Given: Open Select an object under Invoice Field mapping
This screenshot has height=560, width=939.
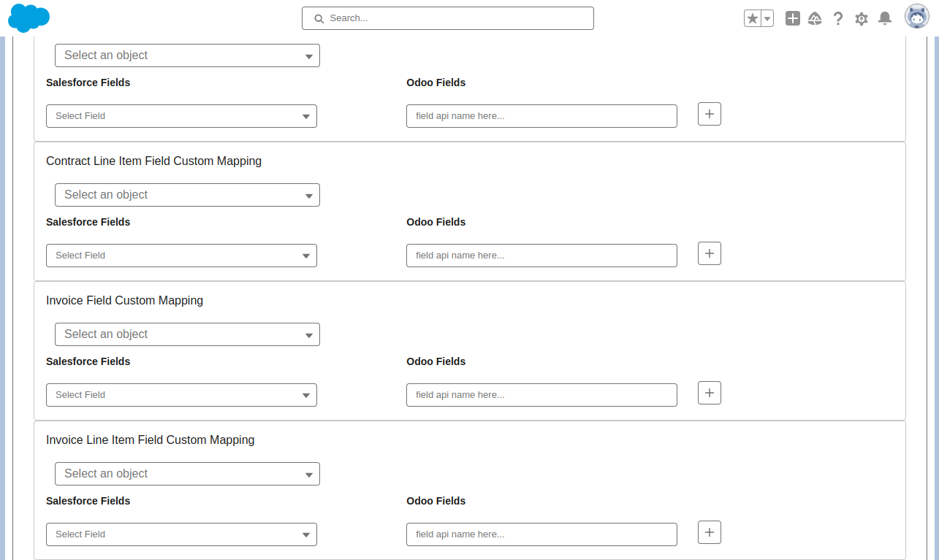Looking at the screenshot, I should (x=187, y=334).
